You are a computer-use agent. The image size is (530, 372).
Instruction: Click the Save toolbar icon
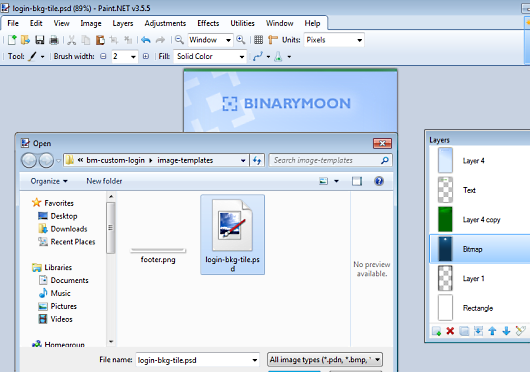pyautogui.click(x=40, y=40)
